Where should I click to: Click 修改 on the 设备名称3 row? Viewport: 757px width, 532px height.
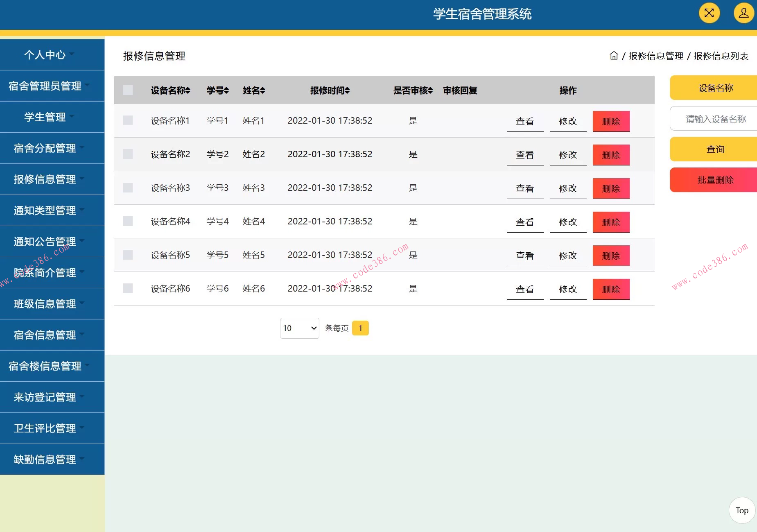coord(568,188)
